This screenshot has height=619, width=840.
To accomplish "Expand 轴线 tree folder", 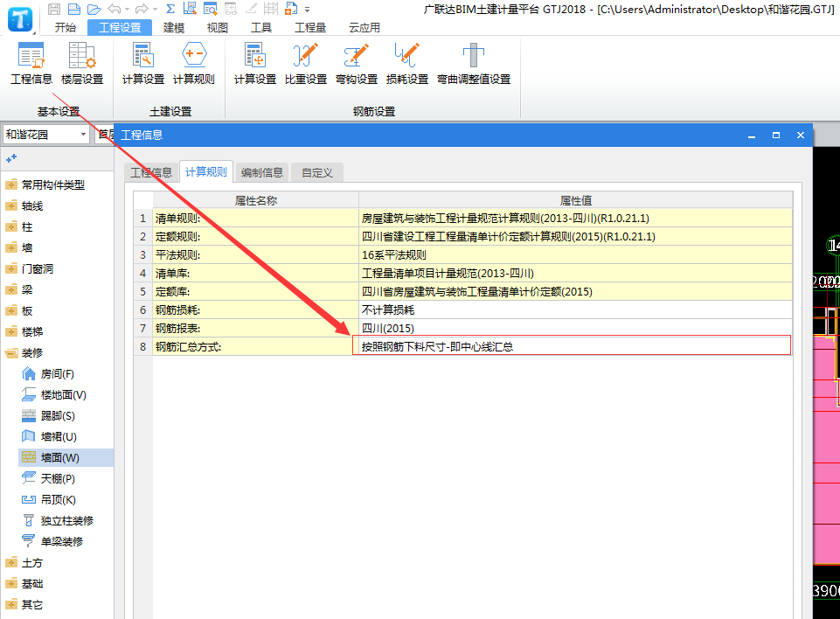I will click(x=11, y=206).
